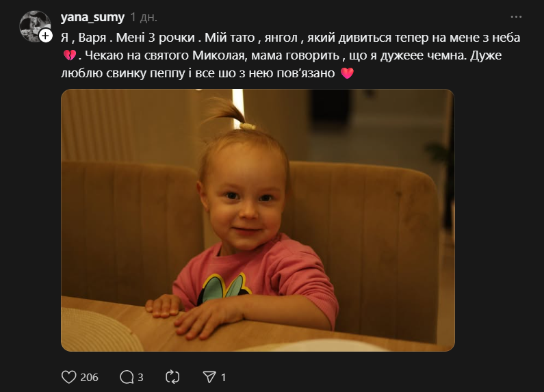Viewport: 544px width, 392px height.
Task: Click the share count of 1
Action: point(223,377)
